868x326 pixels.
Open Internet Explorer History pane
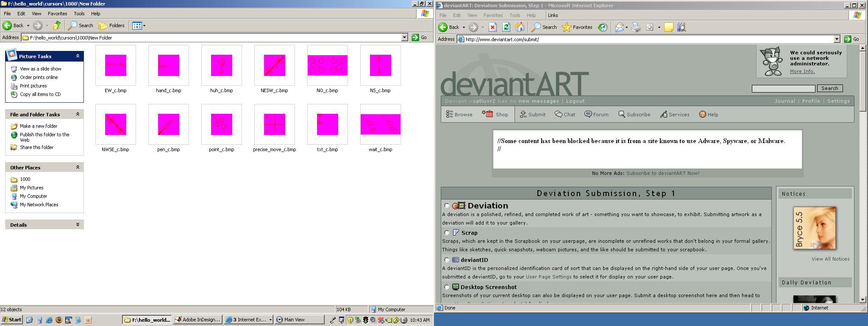(x=602, y=27)
